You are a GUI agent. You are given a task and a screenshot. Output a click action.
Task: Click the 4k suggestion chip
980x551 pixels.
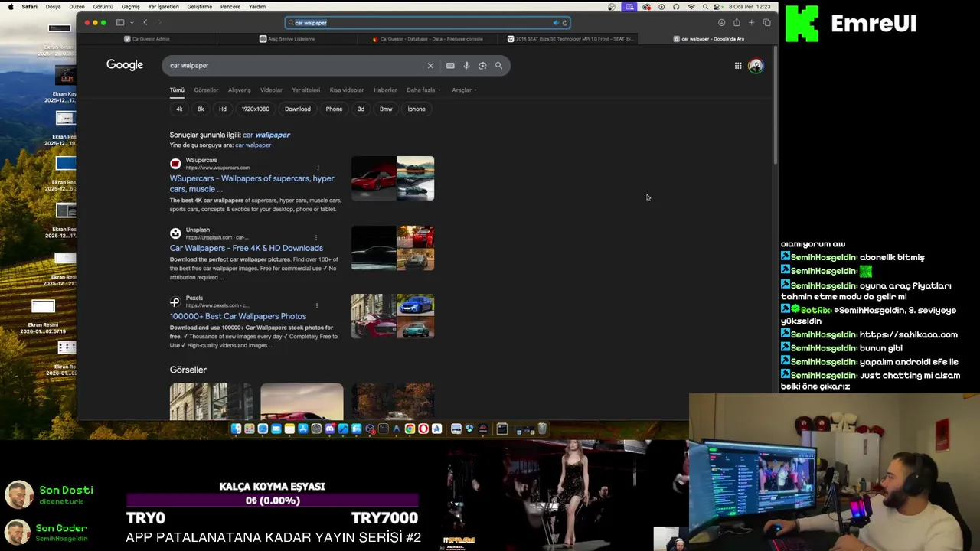[179, 109]
